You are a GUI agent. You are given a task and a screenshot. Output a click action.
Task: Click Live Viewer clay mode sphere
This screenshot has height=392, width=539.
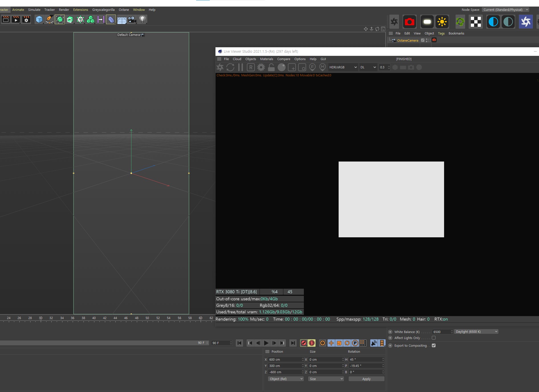282,67
